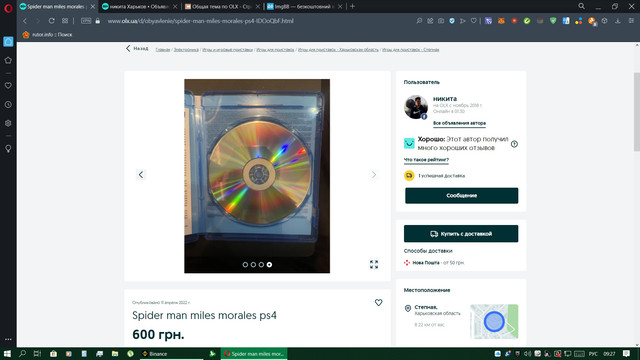Click the 'Назад' back link
Viewport: 640px width, 360px height.
(x=137, y=49)
